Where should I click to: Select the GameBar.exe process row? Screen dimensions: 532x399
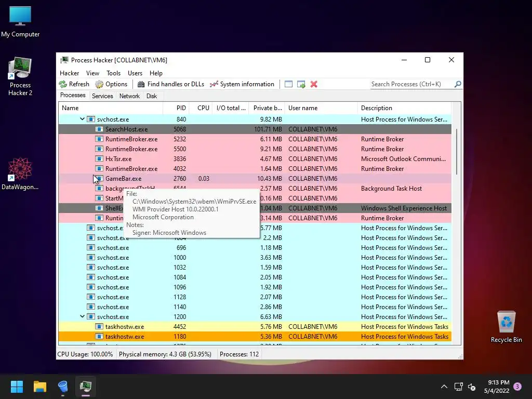[255, 179]
